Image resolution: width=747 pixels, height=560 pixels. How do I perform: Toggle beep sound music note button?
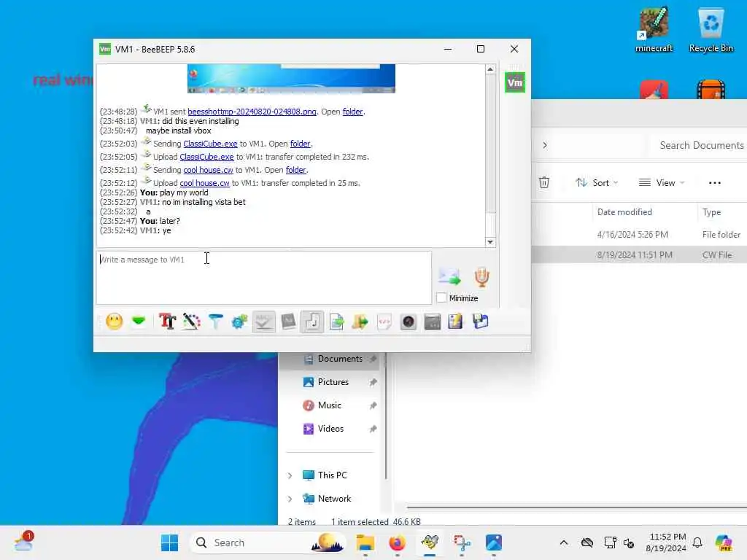[x=312, y=322]
